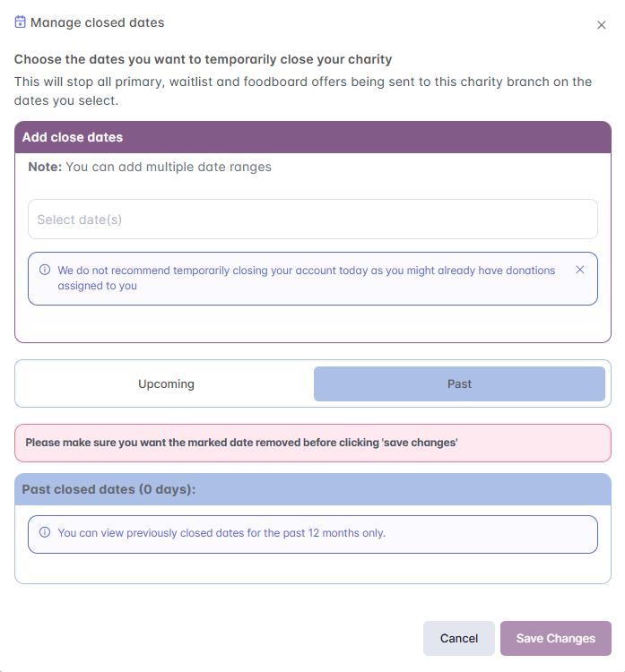Click the Select date(s) input field
This screenshot has width=625, height=672.
312,220
